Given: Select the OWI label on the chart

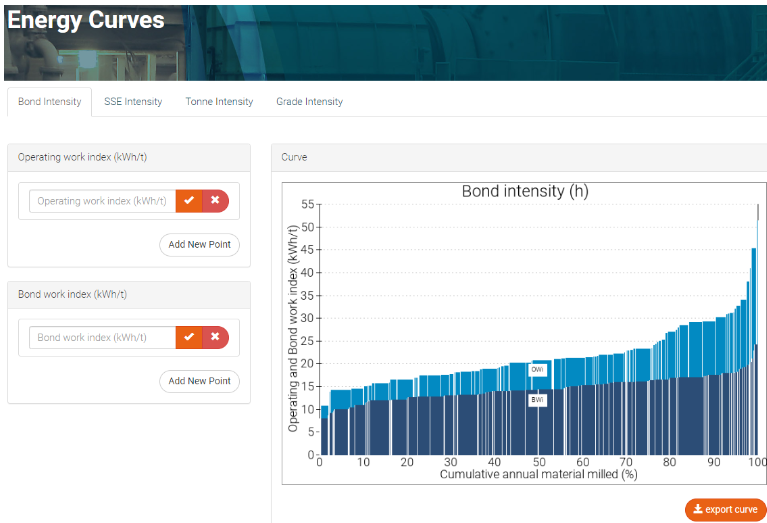Looking at the screenshot, I should (x=537, y=369).
